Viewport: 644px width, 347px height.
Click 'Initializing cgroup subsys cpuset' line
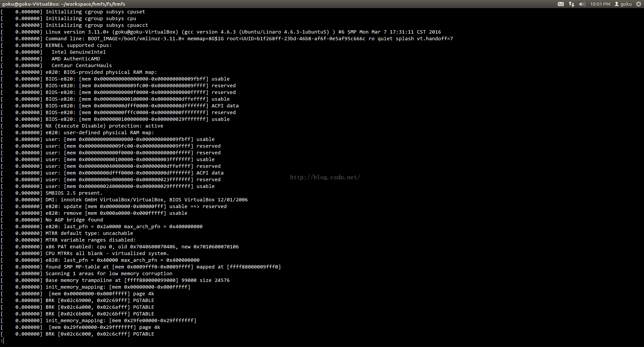click(x=73, y=12)
